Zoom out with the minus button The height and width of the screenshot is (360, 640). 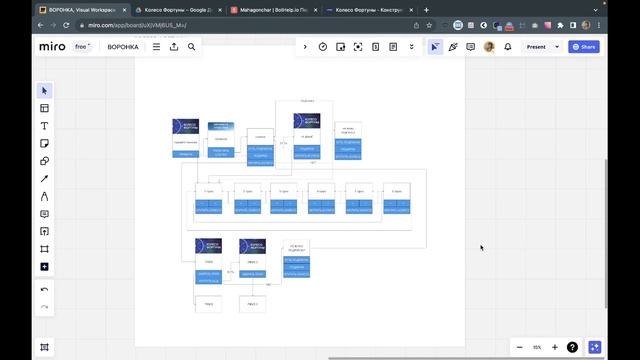coord(520,347)
